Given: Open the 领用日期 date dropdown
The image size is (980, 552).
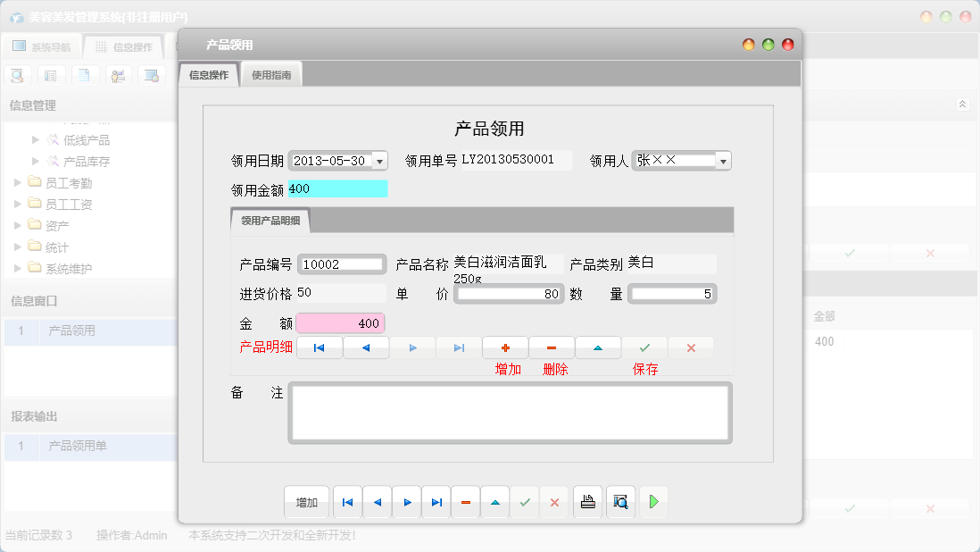Looking at the screenshot, I should point(378,160).
